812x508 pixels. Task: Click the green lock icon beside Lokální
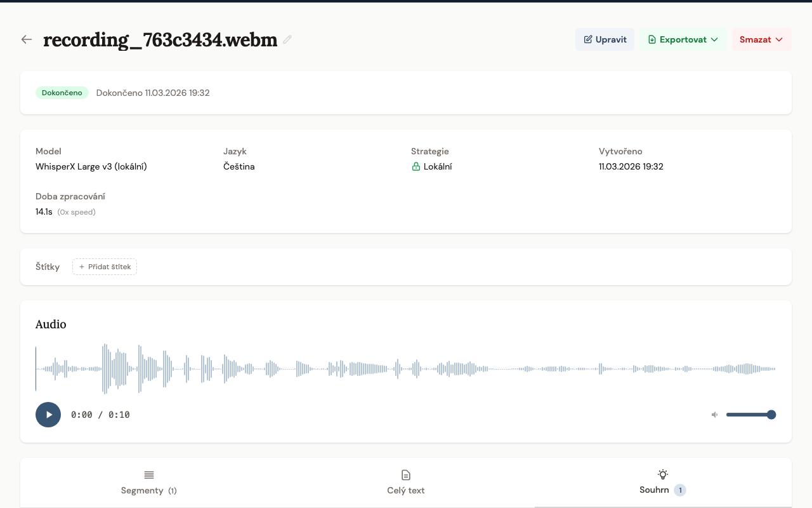click(x=416, y=167)
